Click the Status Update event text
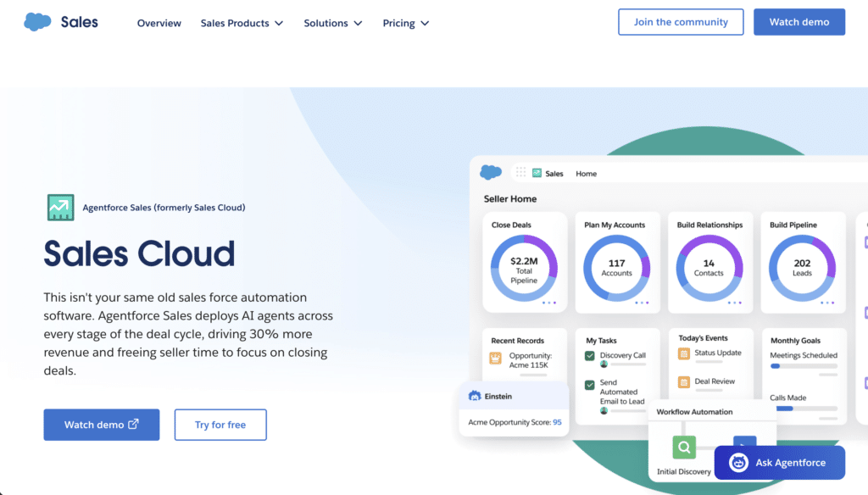The width and height of the screenshot is (868, 495). (718, 353)
